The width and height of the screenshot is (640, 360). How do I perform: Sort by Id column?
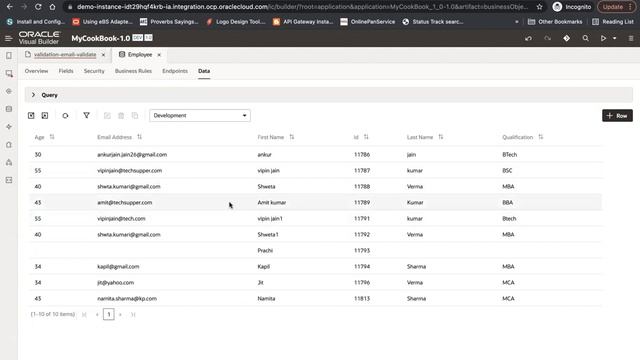[366, 137]
